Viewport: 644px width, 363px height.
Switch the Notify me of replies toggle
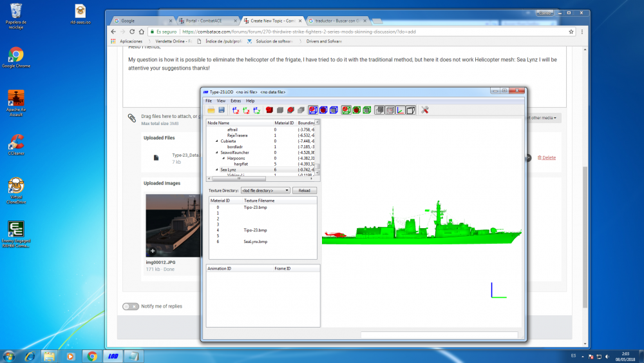[131, 306]
